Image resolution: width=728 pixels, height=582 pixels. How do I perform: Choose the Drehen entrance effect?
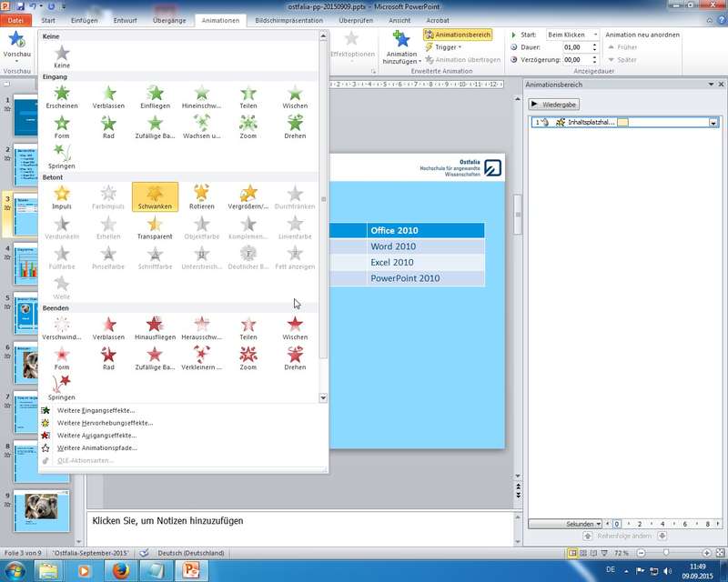(295, 127)
